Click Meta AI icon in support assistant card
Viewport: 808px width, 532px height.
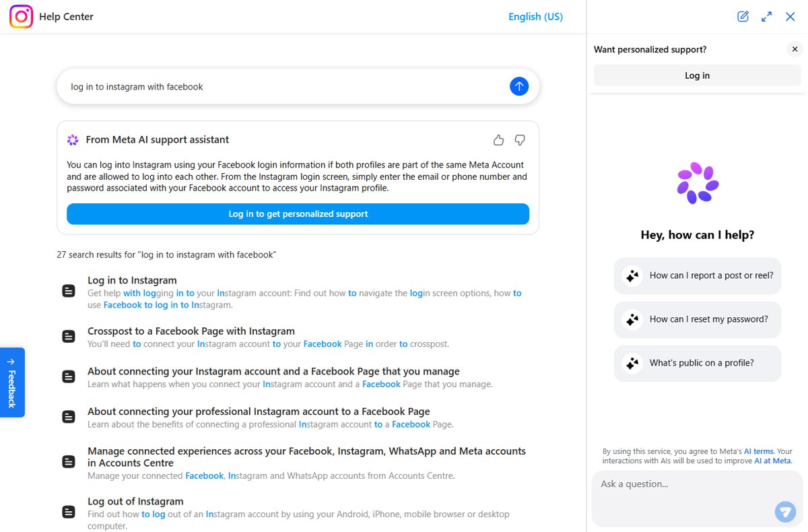[x=73, y=140]
